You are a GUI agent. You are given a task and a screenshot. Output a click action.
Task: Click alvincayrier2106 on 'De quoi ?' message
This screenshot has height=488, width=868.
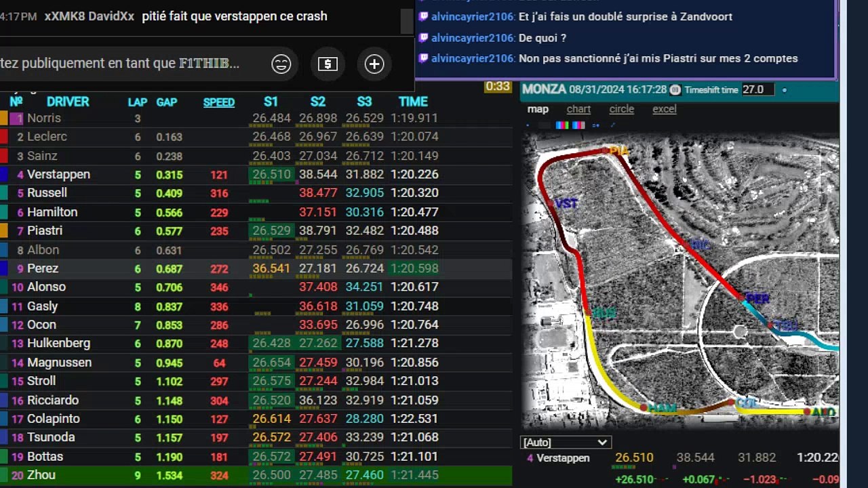click(x=473, y=38)
